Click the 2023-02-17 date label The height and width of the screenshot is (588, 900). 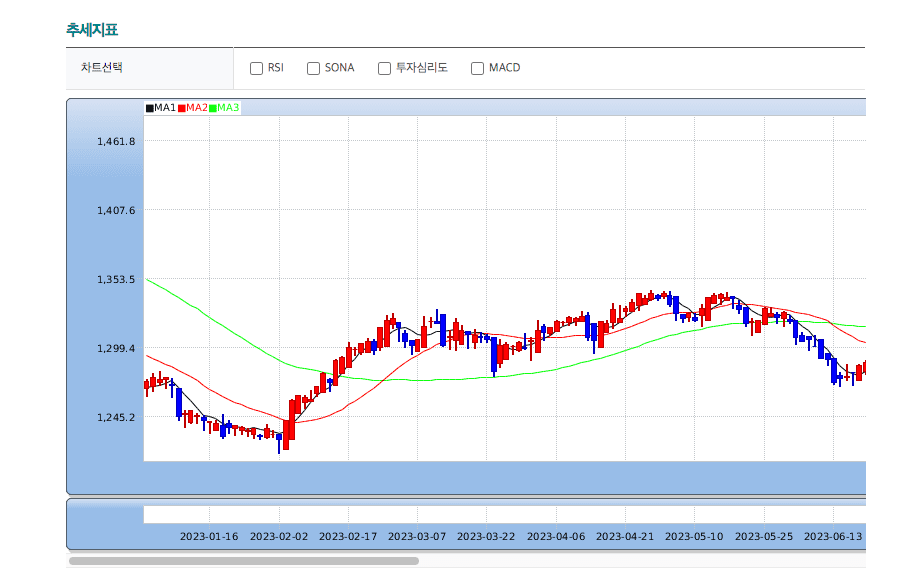[x=348, y=536]
